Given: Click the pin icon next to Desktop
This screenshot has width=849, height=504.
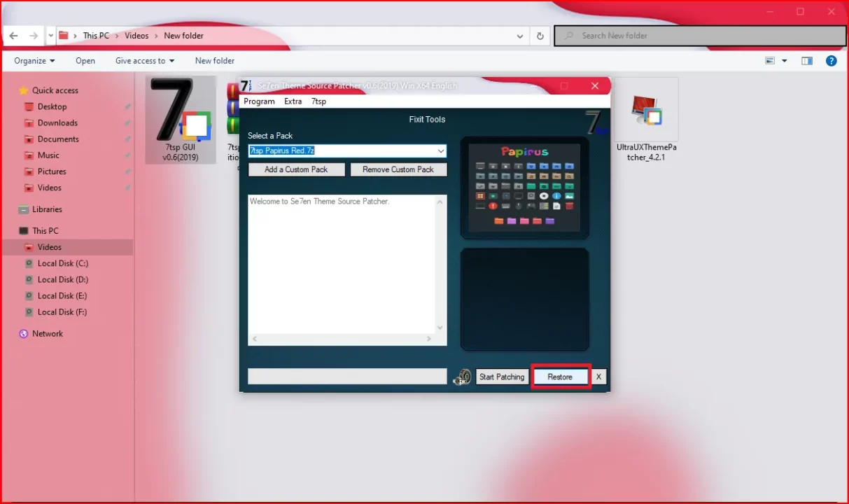Looking at the screenshot, I should pyautogui.click(x=127, y=106).
